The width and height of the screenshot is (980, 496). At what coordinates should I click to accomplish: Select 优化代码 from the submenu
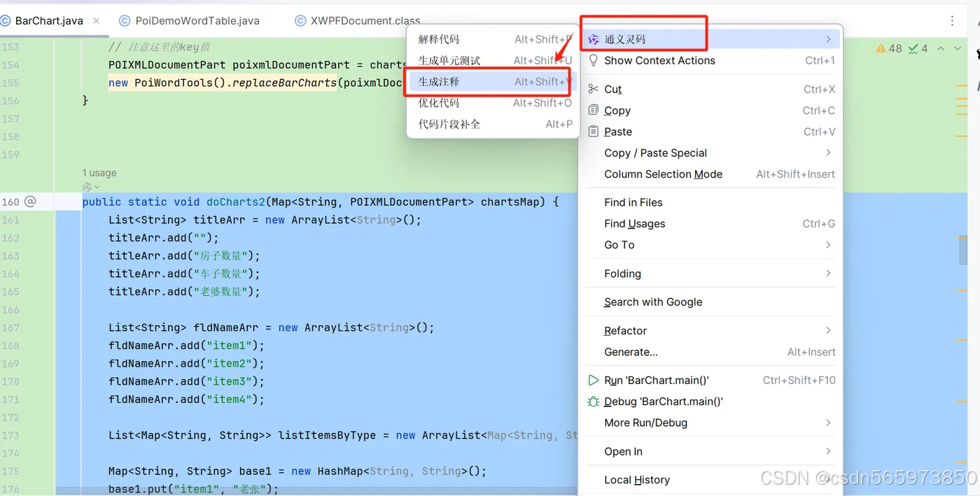[x=493, y=103]
